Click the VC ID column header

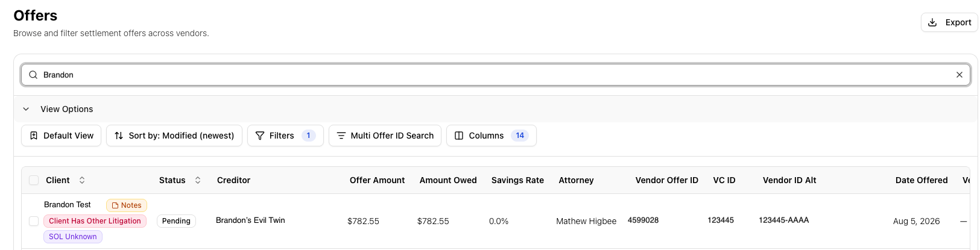[x=724, y=180]
